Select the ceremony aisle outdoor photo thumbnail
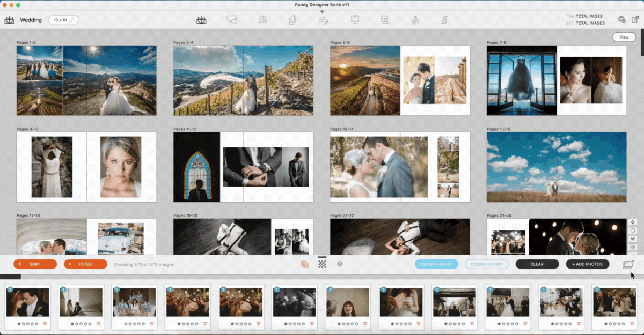The width and height of the screenshot is (644, 335). 455,302
